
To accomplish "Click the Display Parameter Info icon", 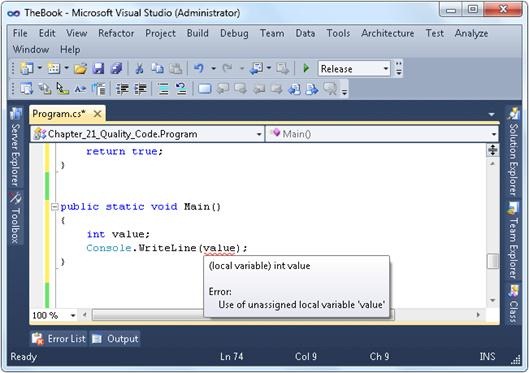I will [x=45, y=89].
